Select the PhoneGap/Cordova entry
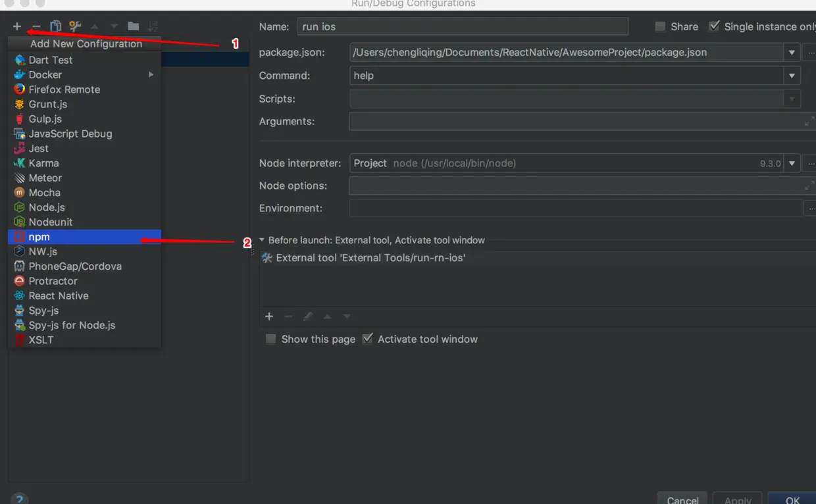This screenshot has height=504, width=816. pyautogui.click(x=84, y=266)
